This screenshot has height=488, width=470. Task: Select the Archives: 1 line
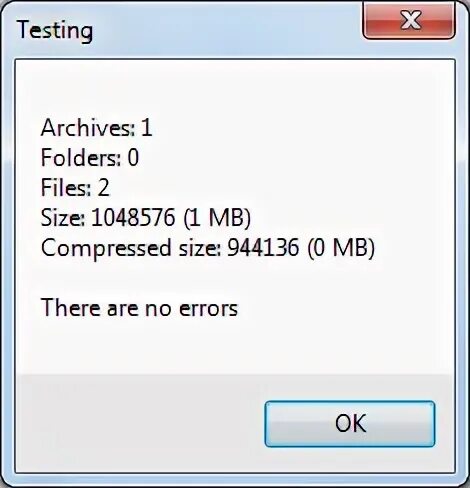(96, 128)
